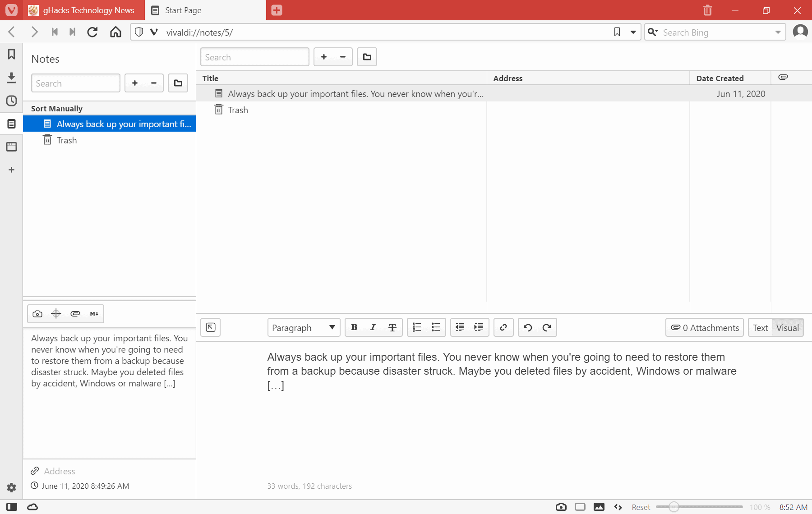Open the closed tabs trash menu
This screenshot has height=514, width=812.
707,10
